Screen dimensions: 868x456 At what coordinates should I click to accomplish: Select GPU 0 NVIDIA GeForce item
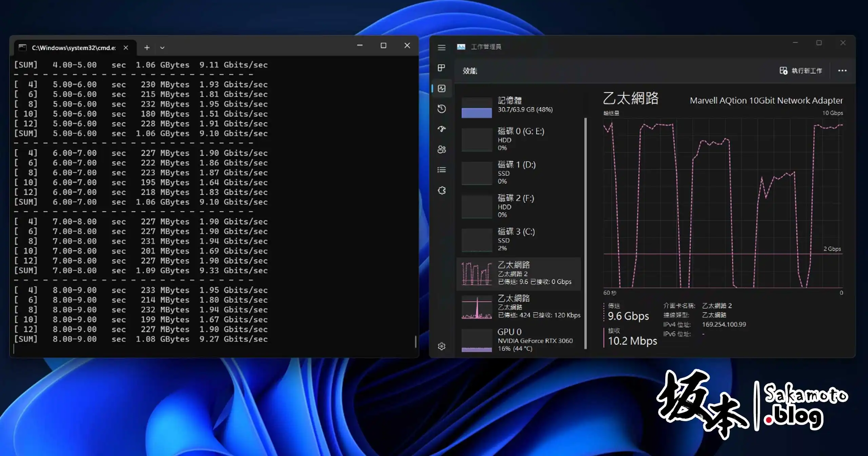(x=519, y=340)
